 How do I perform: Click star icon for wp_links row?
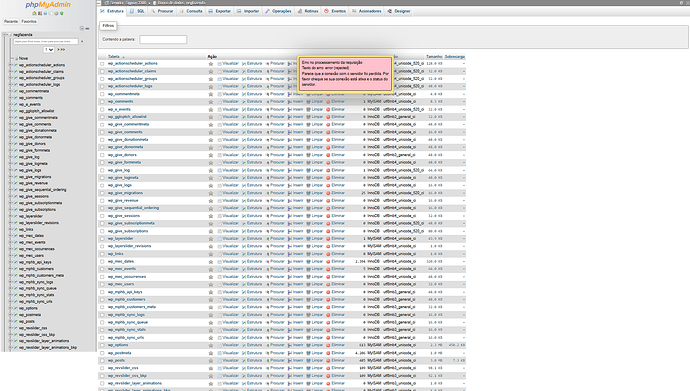pyautogui.click(x=211, y=254)
